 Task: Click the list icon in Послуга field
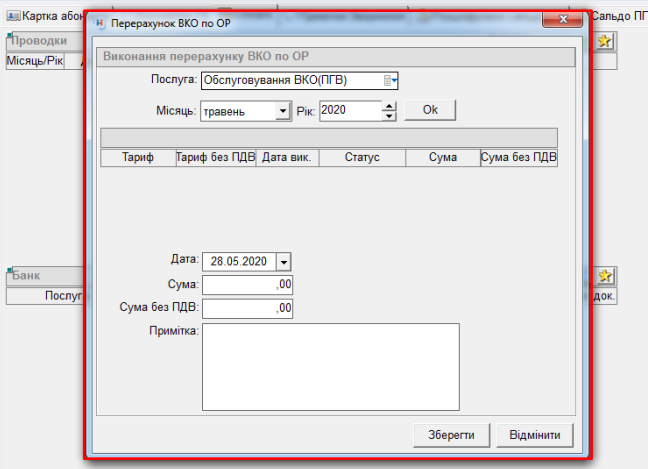(389, 81)
